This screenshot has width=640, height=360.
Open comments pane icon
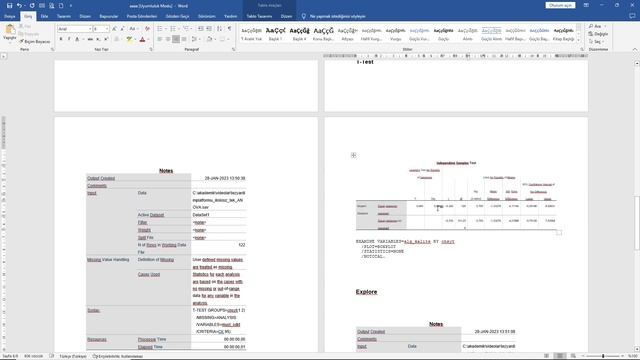click(x=632, y=16)
